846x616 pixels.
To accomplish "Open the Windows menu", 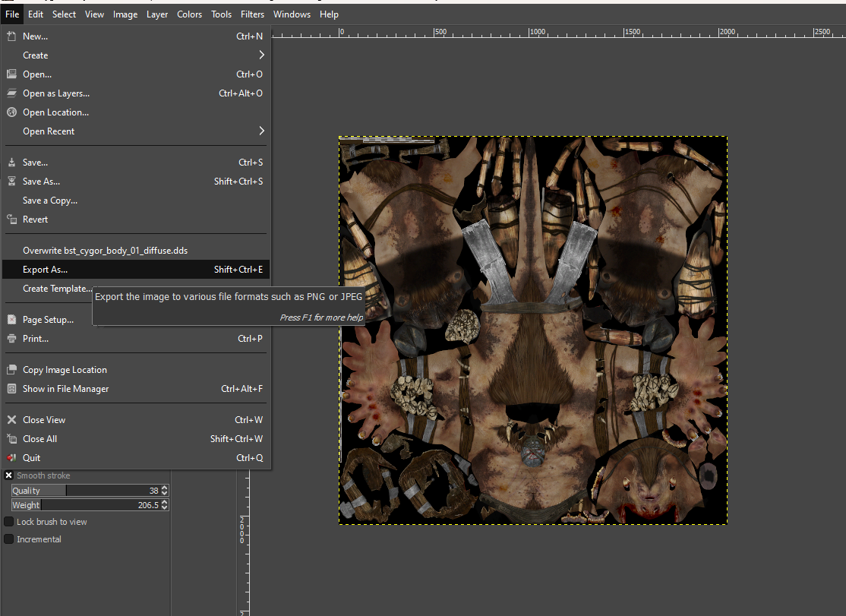I will (292, 14).
